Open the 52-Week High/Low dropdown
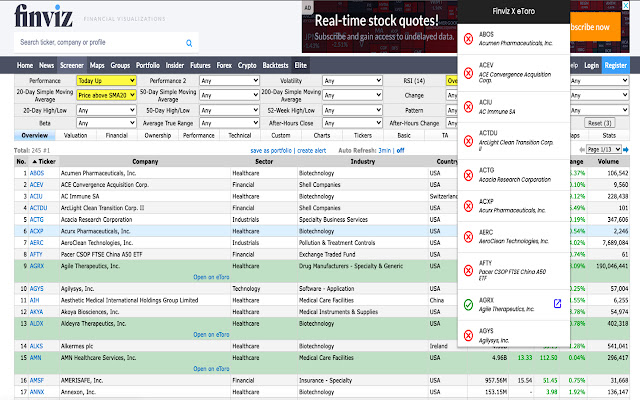Viewport: 640px width, 400px height. pyautogui.click(x=352, y=110)
